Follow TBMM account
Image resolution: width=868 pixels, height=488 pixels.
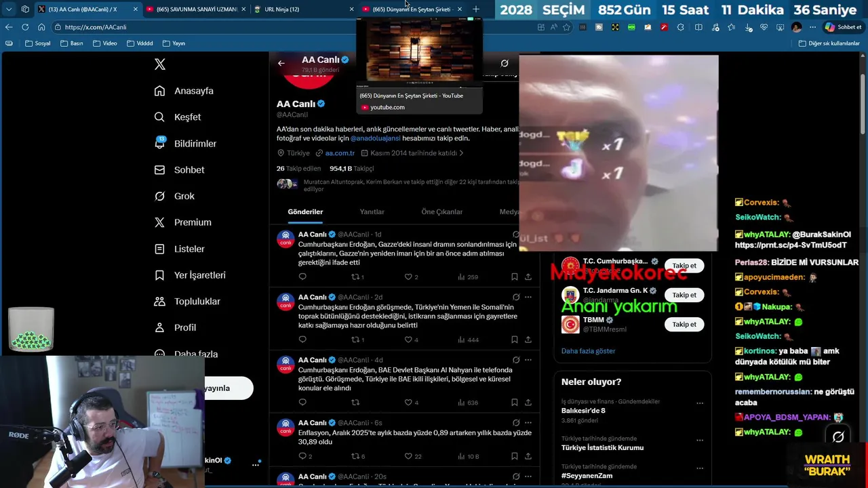coord(684,324)
